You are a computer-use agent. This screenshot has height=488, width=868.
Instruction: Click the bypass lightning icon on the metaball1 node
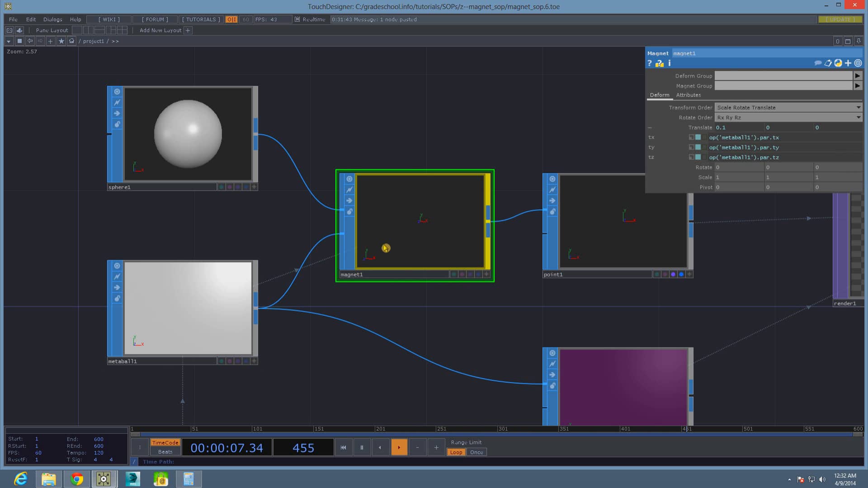click(x=117, y=276)
